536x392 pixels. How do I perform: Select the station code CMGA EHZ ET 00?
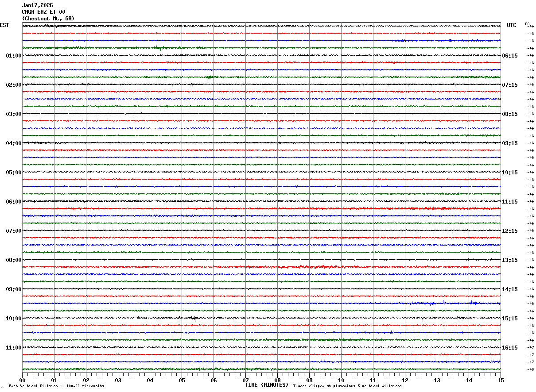(x=43, y=12)
